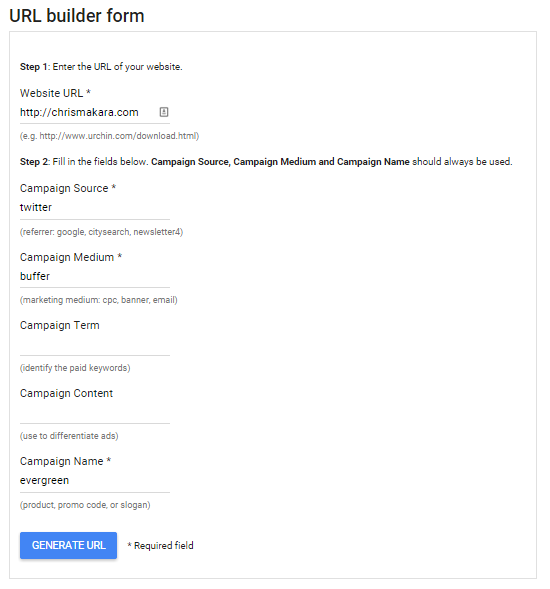The image size is (550, 589).
Task: Click the autofill icon in Website URL field
Action: click(164, 112)
